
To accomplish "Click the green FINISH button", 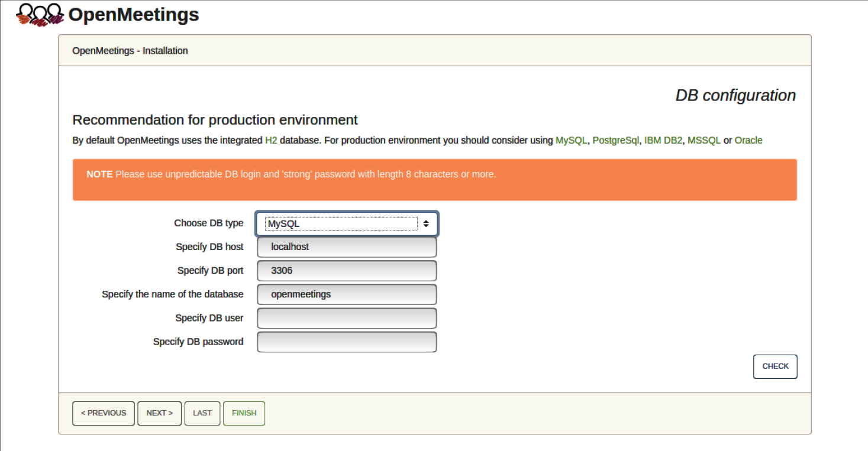I will pos(244,413).
